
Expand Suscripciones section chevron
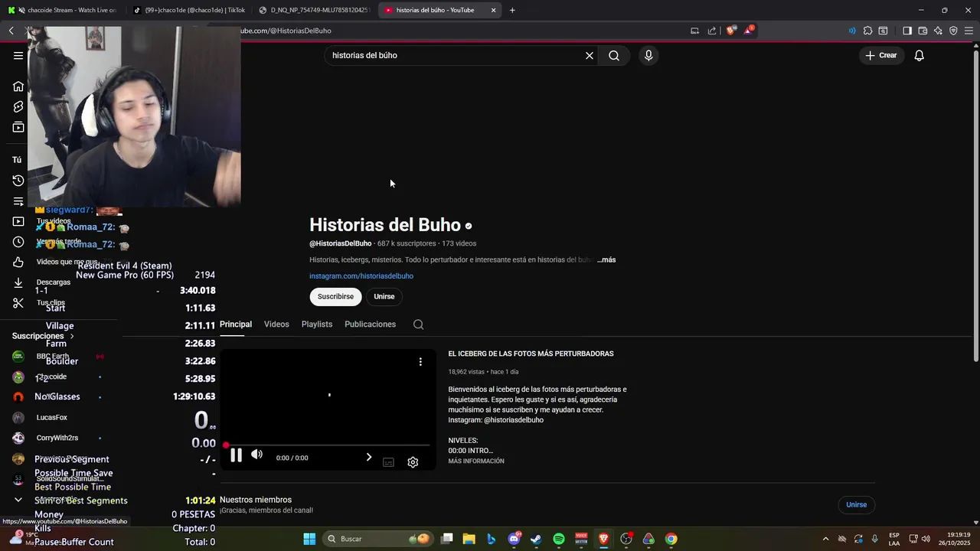[72, 336]
